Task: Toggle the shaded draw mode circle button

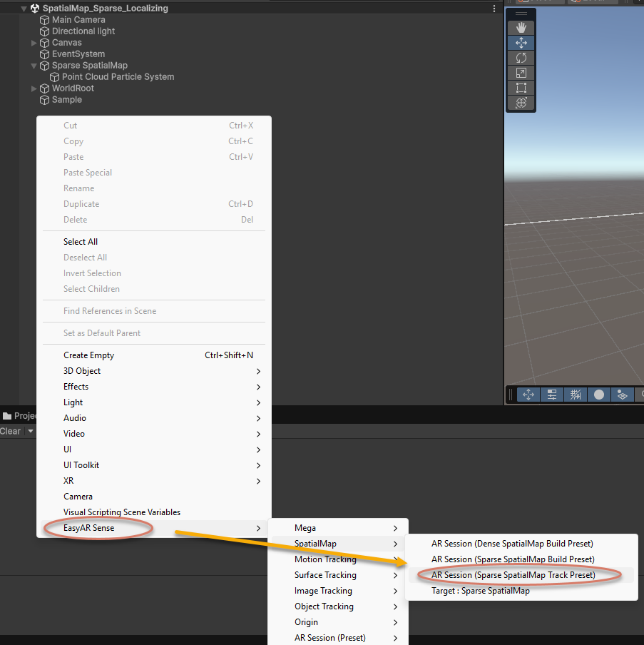Action: 599,395
